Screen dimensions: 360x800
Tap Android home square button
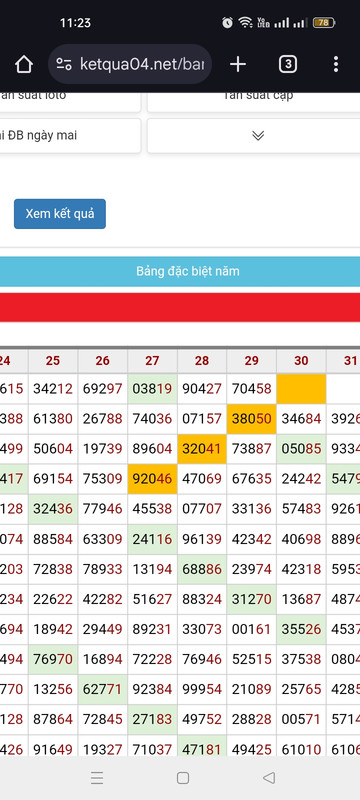(183, 778)
